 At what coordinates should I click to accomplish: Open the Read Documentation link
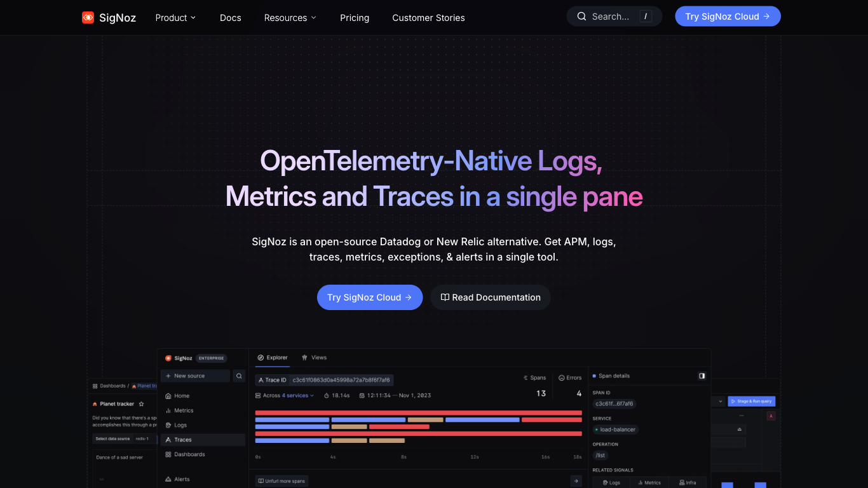pos(491,297)
